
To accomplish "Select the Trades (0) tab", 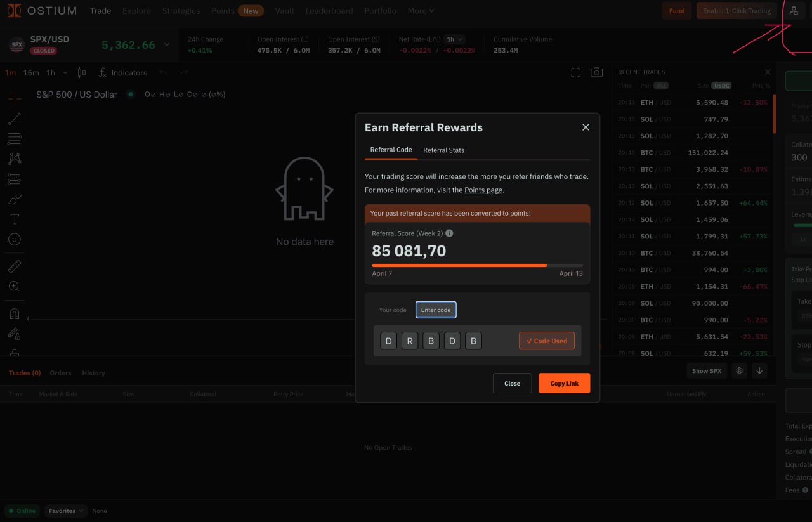I will pyautogui.click(x=25, y=373).
